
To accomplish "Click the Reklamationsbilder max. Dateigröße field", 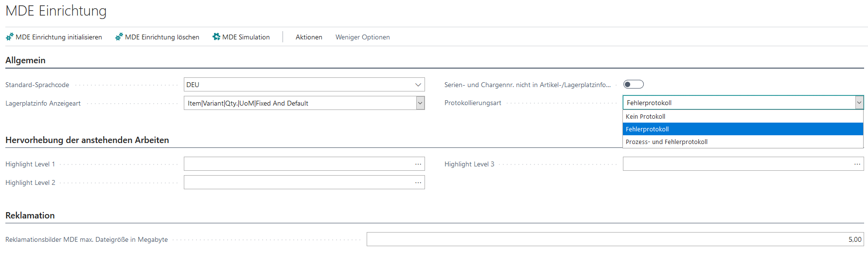I will click(615, 239).
